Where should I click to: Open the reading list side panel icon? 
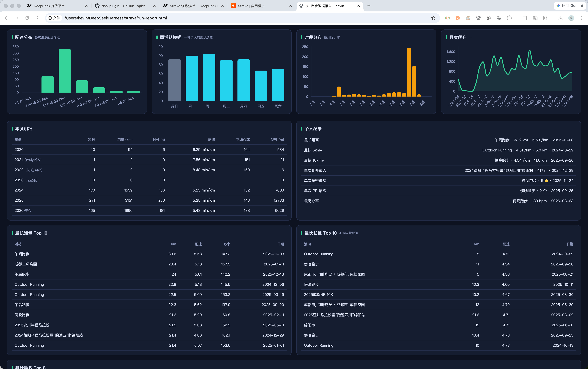525,18
